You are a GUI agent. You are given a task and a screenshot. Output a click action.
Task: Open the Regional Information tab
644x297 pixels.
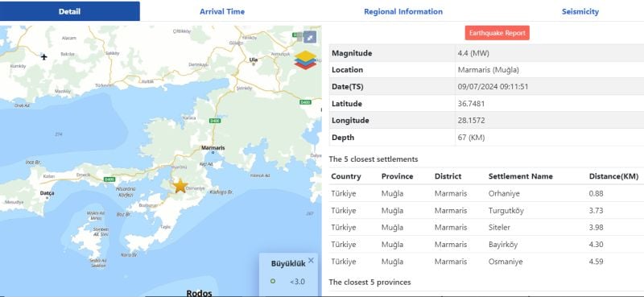pyautogui.click(x=403, y=11)
